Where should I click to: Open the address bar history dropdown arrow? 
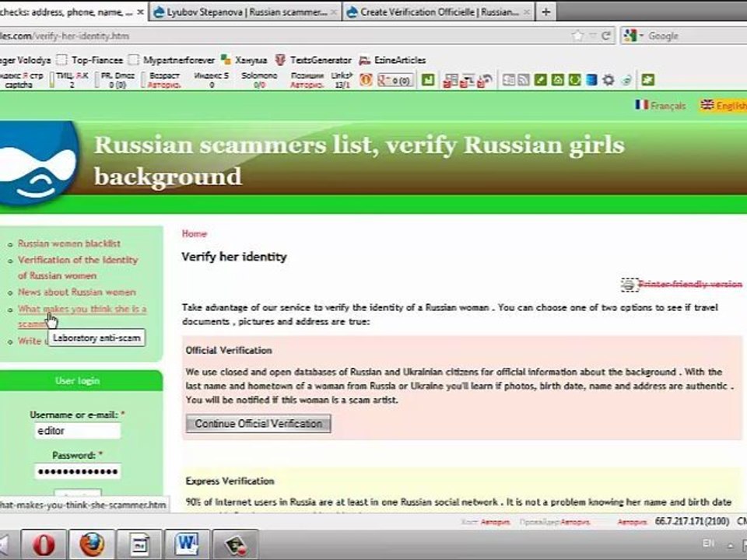pos(593,36)
